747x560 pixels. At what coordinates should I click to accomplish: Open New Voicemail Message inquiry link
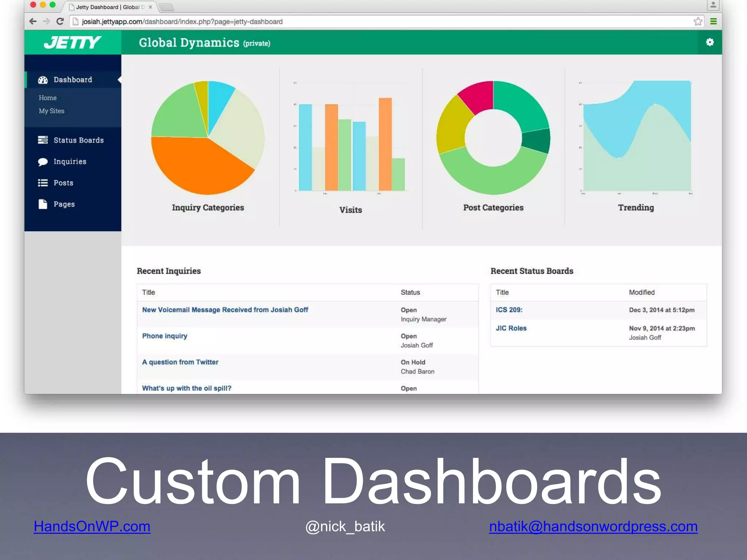[x=225, y=310]
